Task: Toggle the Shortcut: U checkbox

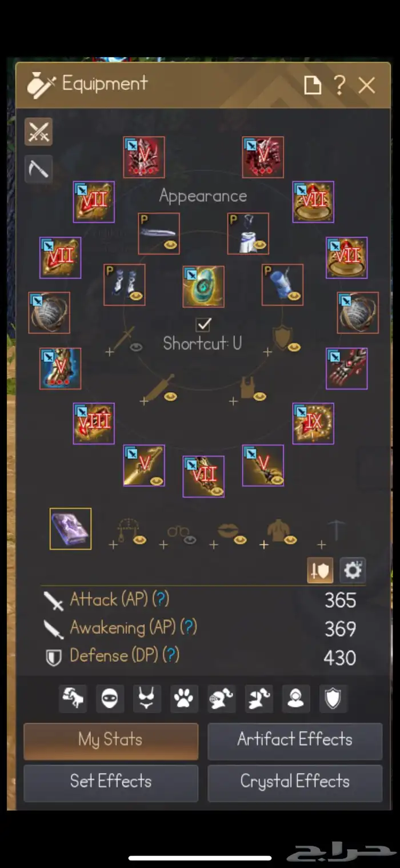Action: click(203, 325)
